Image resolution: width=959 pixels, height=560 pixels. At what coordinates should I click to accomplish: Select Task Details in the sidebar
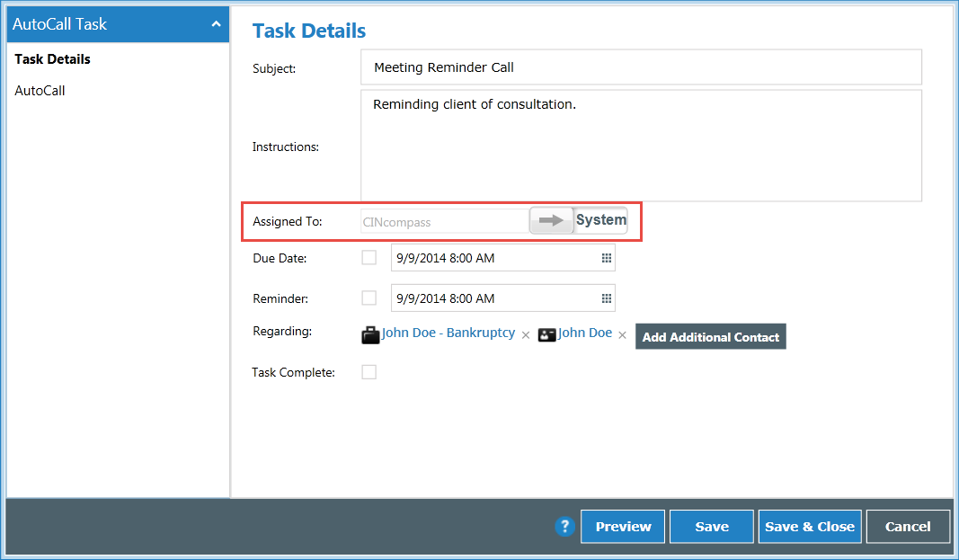[52, 59]
